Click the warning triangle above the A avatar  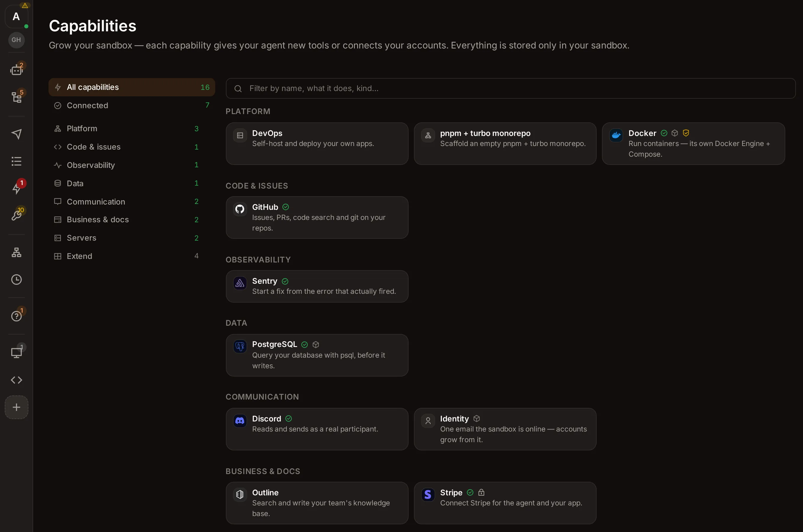tap(25, 5)
